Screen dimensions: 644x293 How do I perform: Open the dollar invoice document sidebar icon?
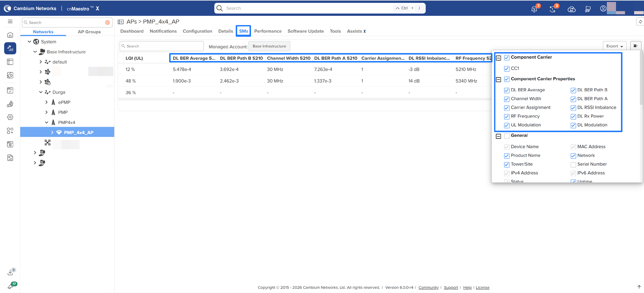click(x=10, y=158)
